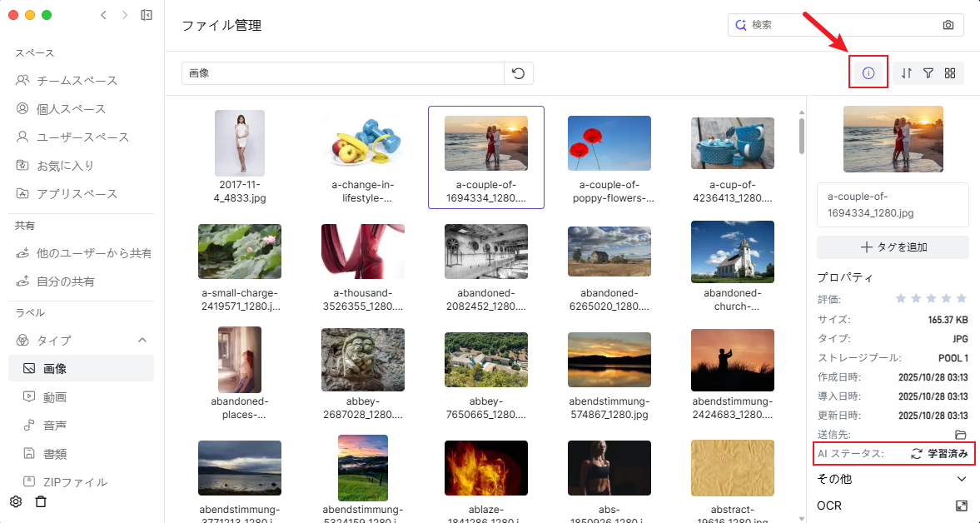This screenshot has width=980, height=523.
Task: Toggle the sidebar panel icon
Action: (x=147, y=15)
